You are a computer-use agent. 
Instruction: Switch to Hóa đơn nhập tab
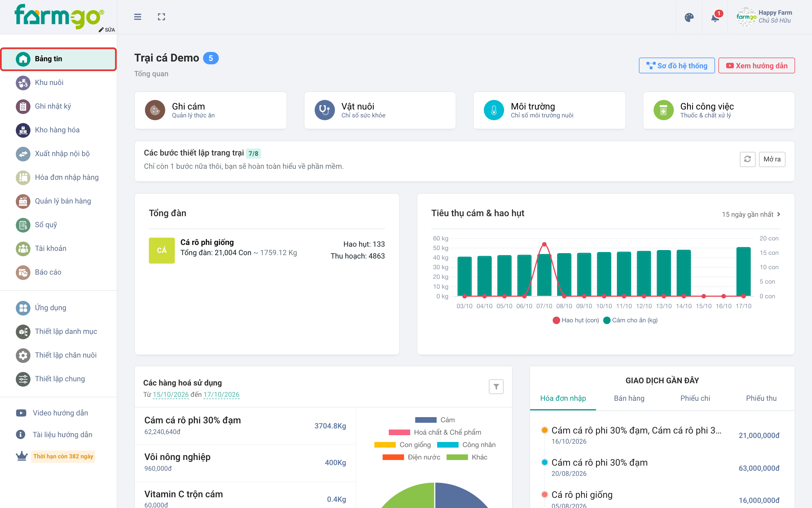(x=563, y=398)
